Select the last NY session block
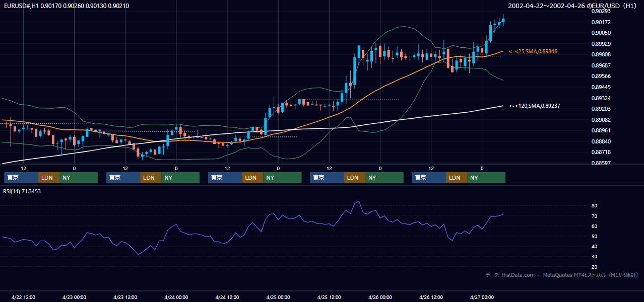 [486, 178]
